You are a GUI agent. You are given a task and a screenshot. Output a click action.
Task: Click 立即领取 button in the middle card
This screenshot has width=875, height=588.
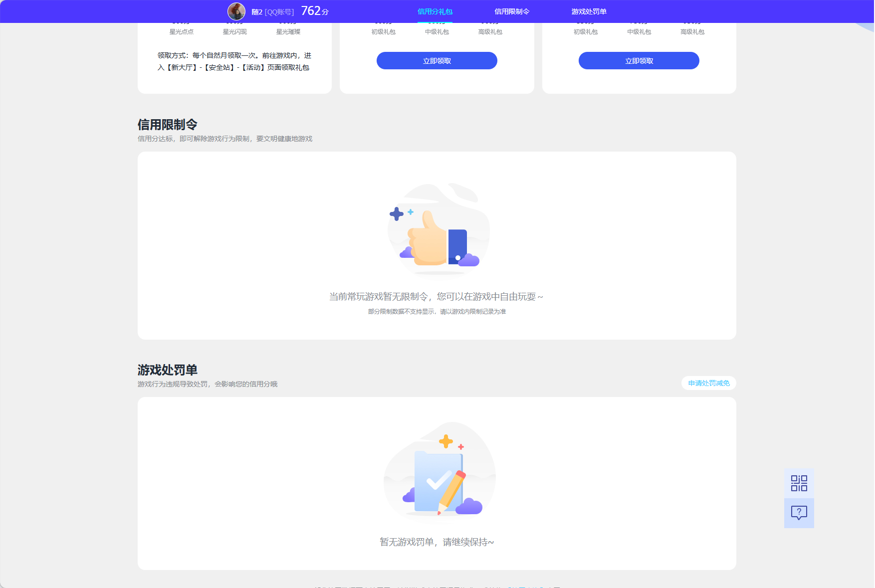[437, 61]
